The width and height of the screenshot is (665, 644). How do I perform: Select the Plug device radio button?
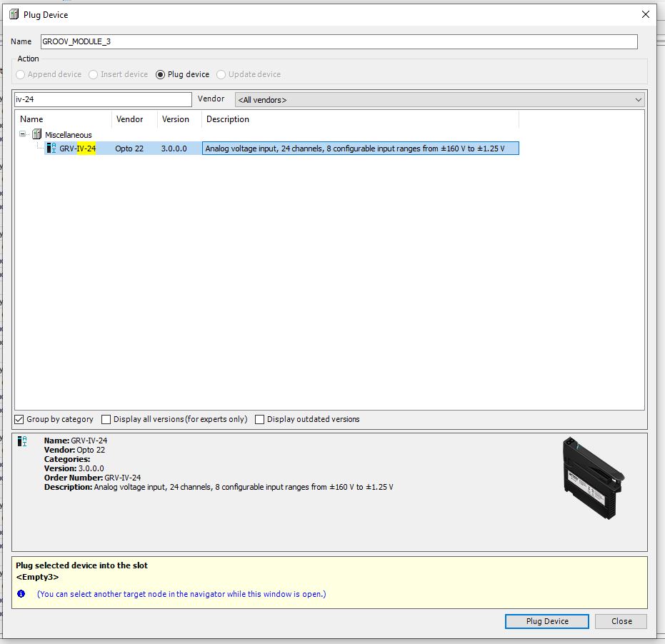160,75
